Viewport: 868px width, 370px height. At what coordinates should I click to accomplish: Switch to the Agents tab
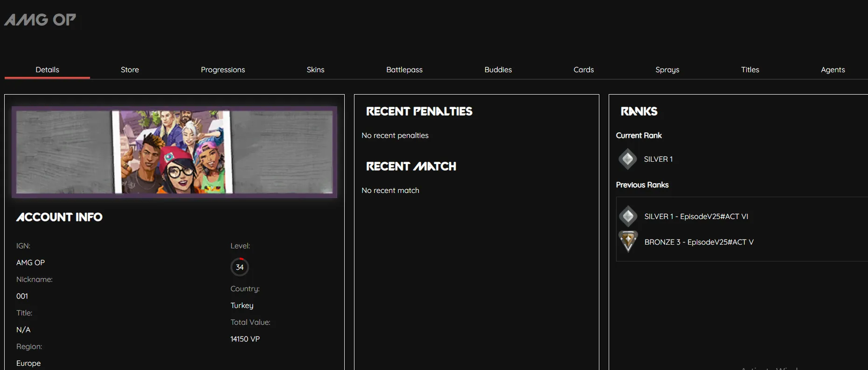pos(833,69)
